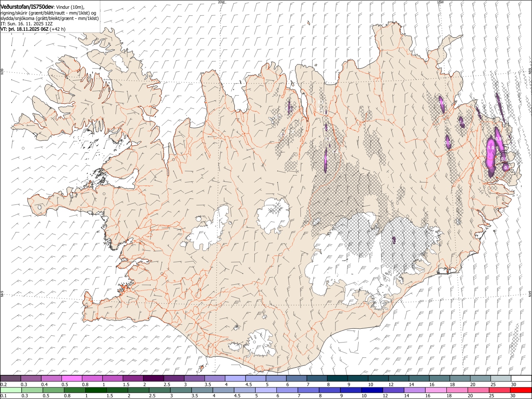Pick the upper legend swatch from 16 to 18
The image size is (532, 399).
click(x=439, y=379)
